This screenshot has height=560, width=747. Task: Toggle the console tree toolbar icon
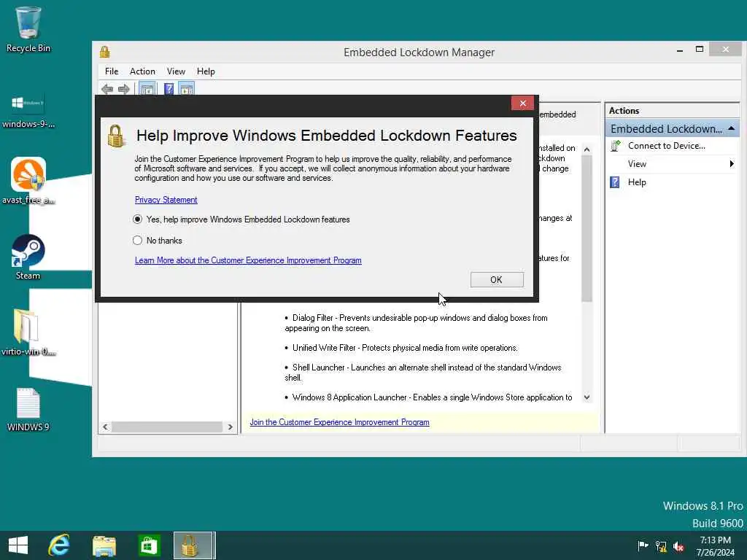click(147, 89)
